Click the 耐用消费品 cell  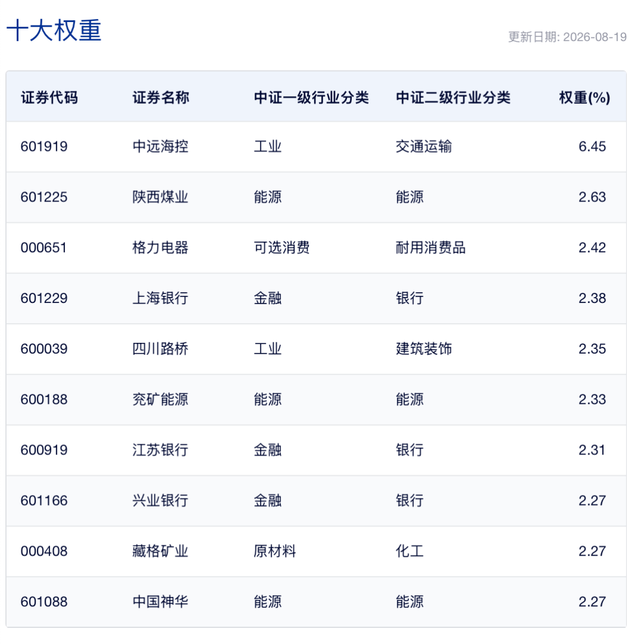[431, 247]
